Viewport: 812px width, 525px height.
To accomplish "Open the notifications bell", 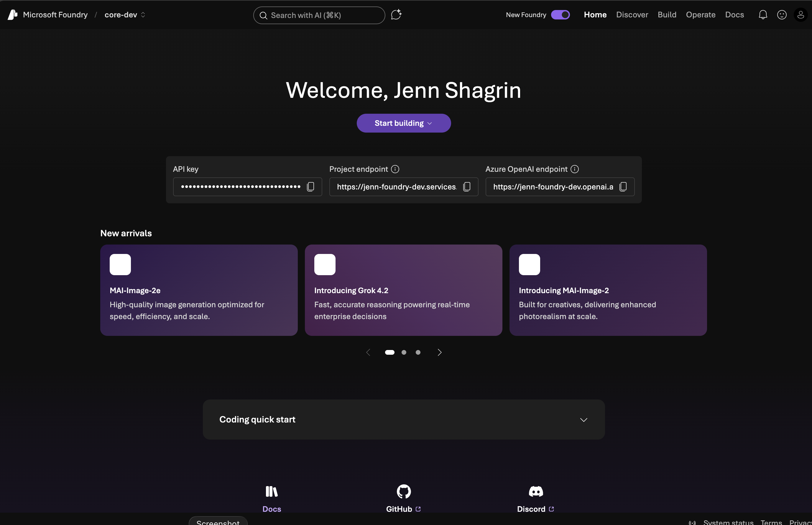I will click(763, 15).
